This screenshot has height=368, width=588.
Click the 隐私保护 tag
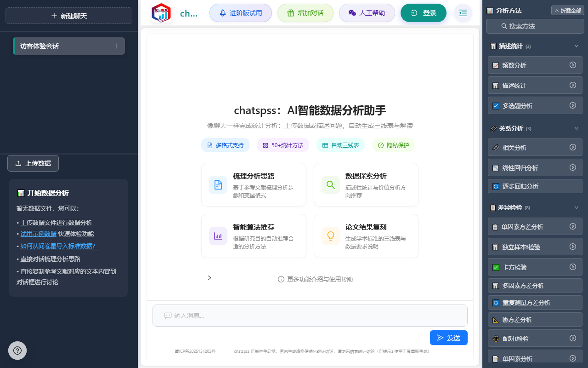(393, 145)
